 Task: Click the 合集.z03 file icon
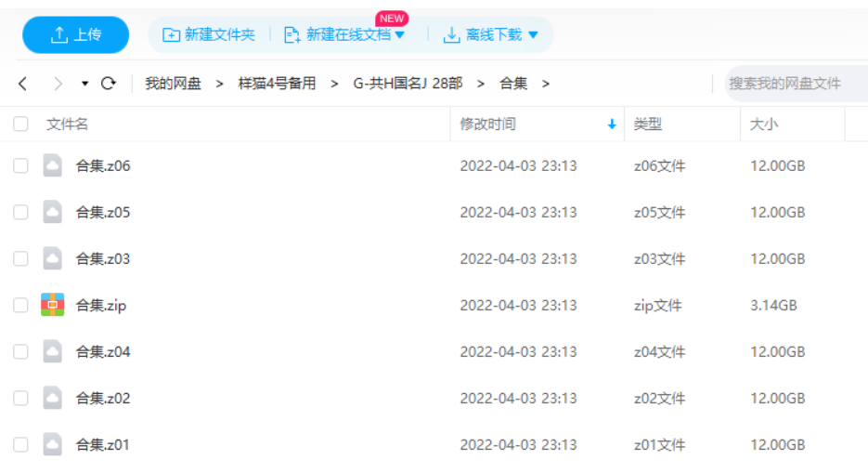[53, 258]
